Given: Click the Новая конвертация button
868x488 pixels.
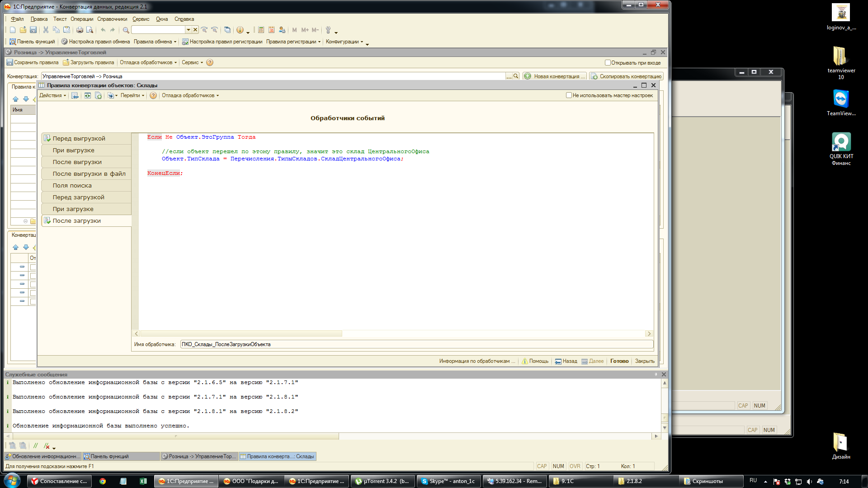Looking at the screenshot, I should 555,76.
